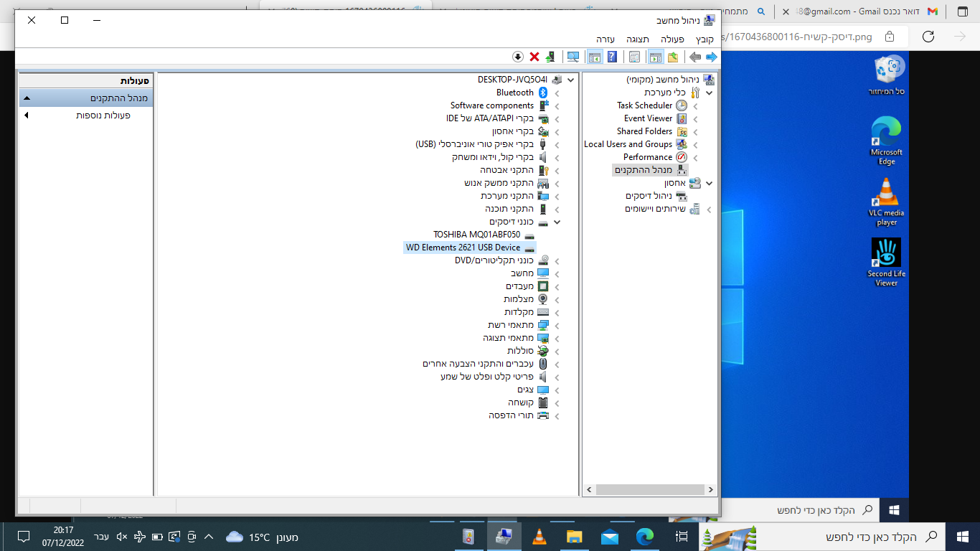Open the תצוגה menu
This screenshot has height=551, width=980.
click(637, 39)
